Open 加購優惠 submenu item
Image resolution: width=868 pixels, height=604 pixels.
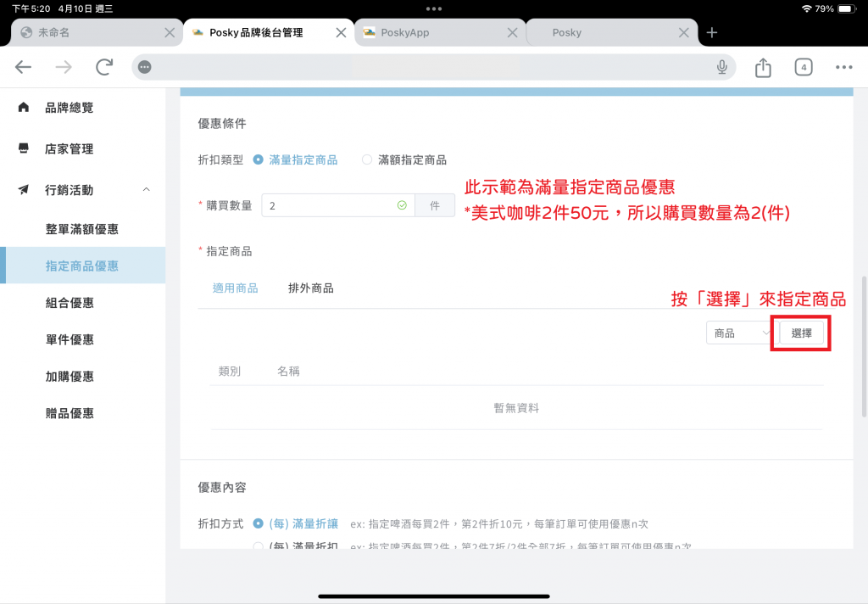pyautogui.click(x=83, y=377)
